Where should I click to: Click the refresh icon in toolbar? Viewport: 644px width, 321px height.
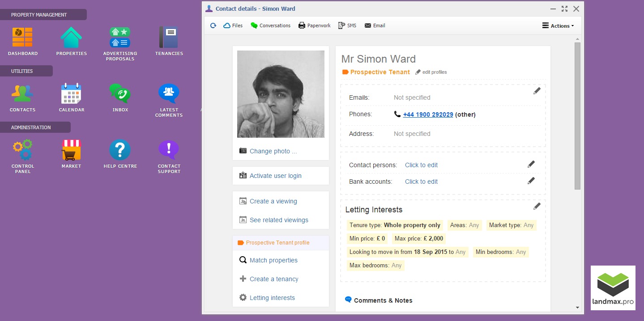(x=213, y=26)
